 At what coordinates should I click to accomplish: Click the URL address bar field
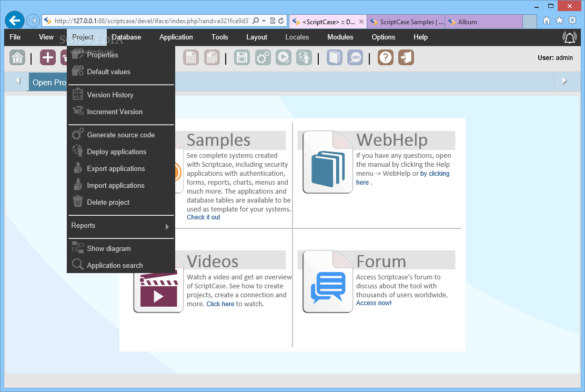click(x=151, y=21)
